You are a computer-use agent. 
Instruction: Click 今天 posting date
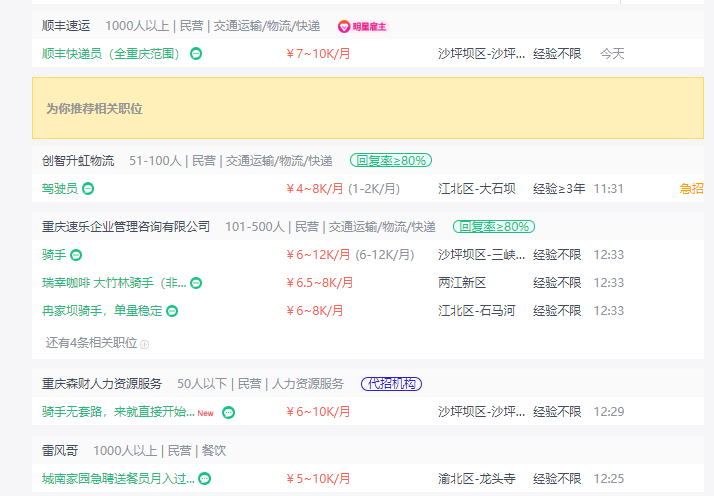pyautogui.click(x=612, y=54)
